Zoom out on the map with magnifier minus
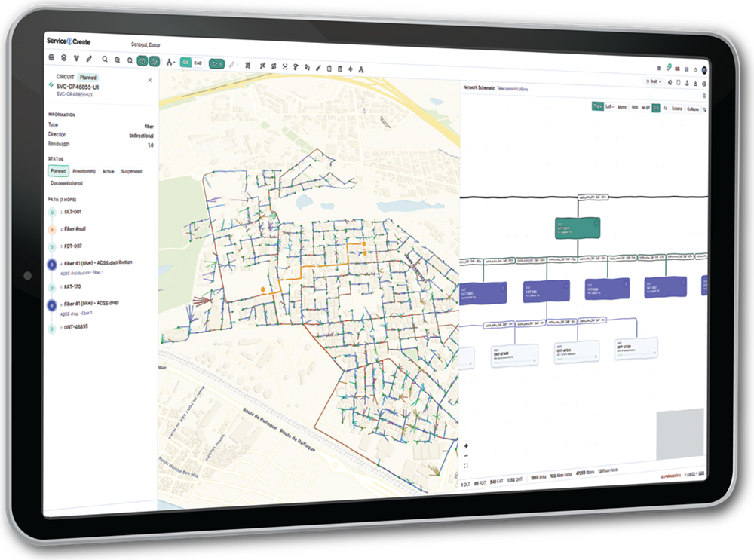This screenshot has width=754, height=560. [x=130, y=60]
